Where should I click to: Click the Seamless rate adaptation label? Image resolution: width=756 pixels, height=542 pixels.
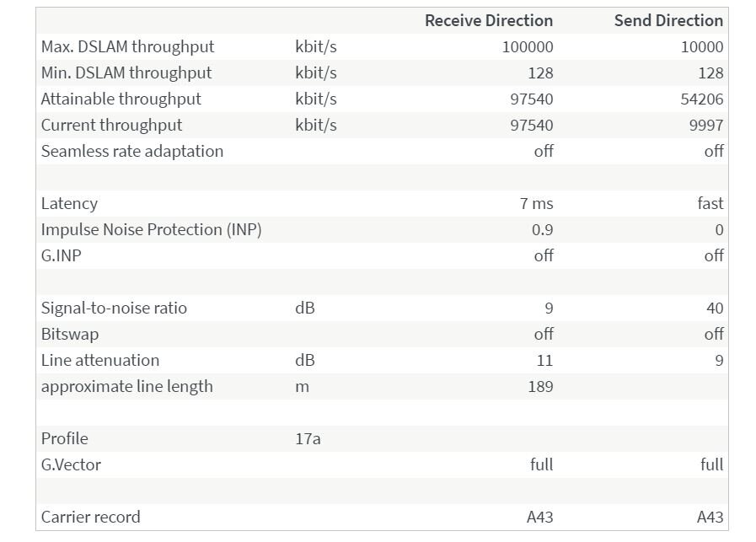pos(132,152)
